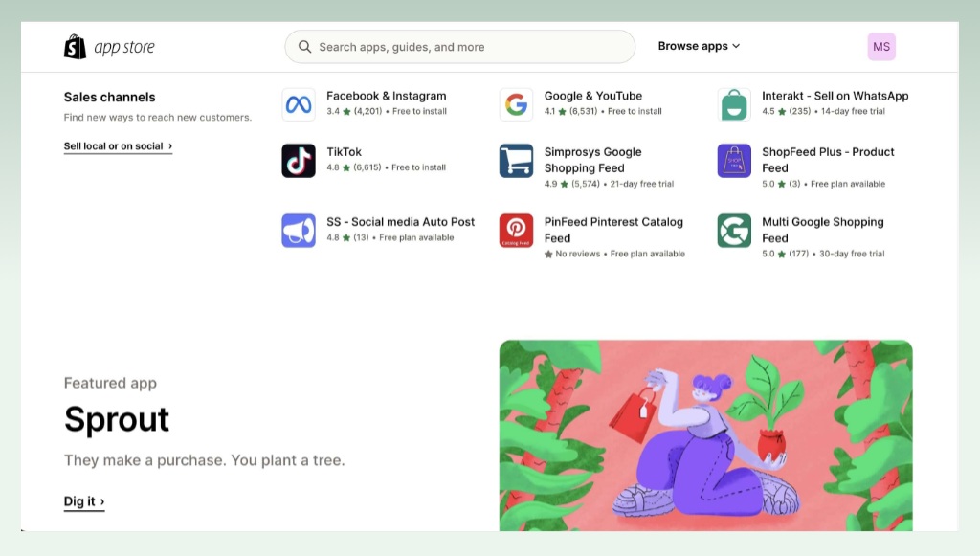
Task: Open Interakt - Sell on WhatsApp title
Action: 835,96
